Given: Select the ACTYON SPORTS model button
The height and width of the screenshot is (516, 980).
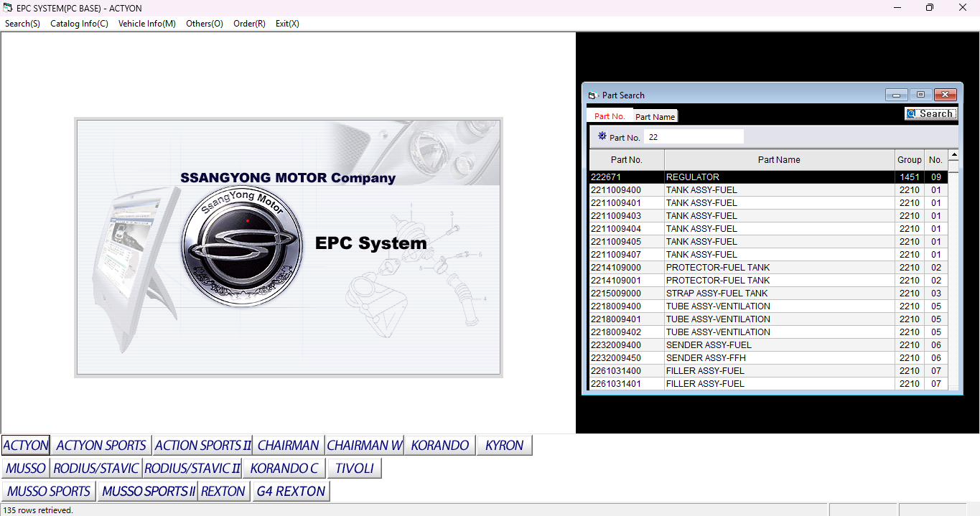Looking at the screenshot, I should [x=101, y=445].
